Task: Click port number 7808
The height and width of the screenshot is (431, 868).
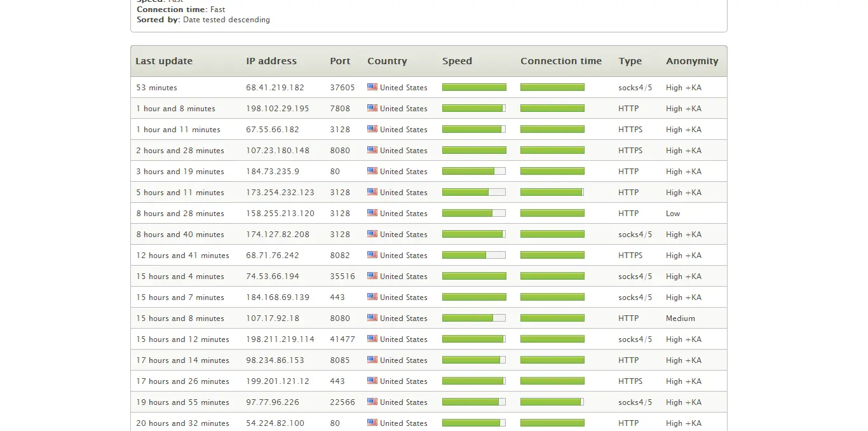Action: pos(340,109)
